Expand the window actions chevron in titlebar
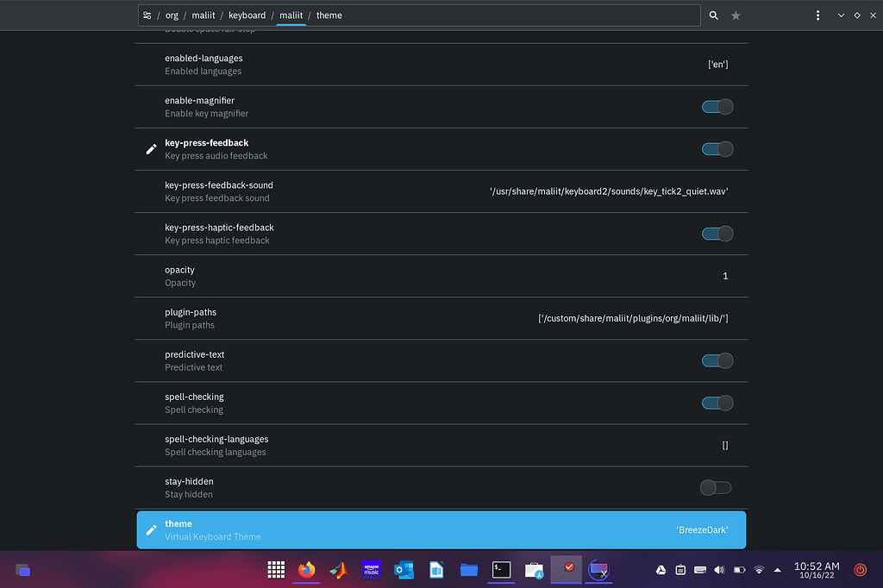 [x=841, y=15]
